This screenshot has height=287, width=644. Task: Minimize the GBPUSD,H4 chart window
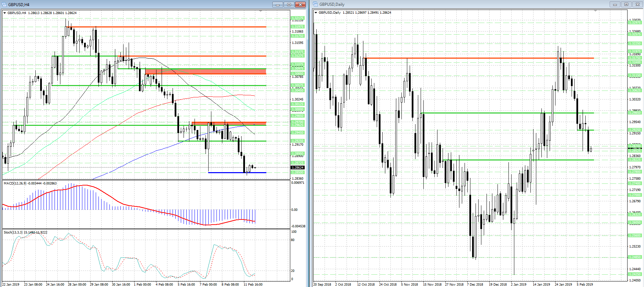(278, 4)
